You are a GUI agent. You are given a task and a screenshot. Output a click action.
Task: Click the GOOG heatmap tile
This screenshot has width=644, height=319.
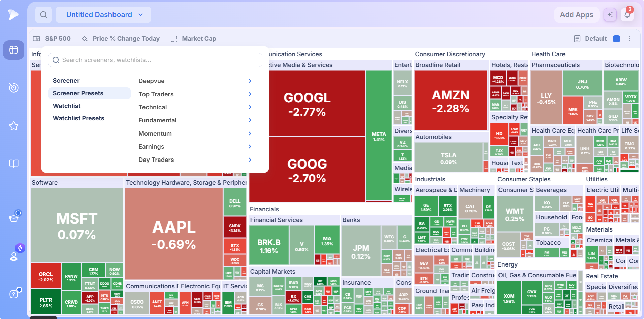307,170
